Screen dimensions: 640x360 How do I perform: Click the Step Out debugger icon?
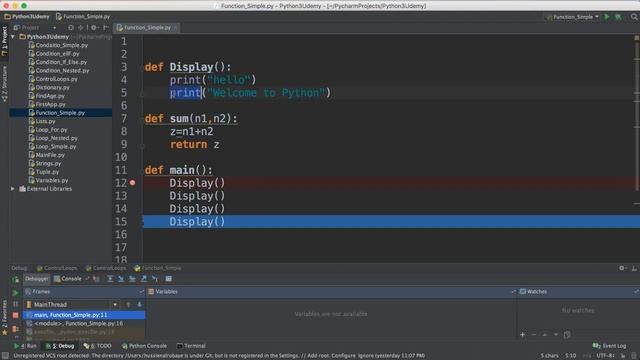coord(144,279)
